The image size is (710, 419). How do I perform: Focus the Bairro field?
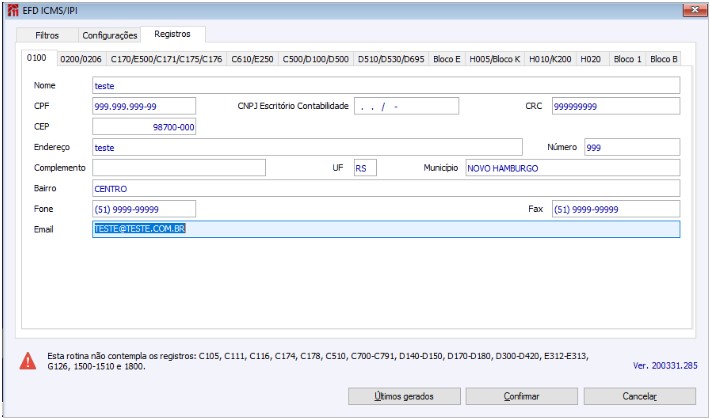coord(386,188)
